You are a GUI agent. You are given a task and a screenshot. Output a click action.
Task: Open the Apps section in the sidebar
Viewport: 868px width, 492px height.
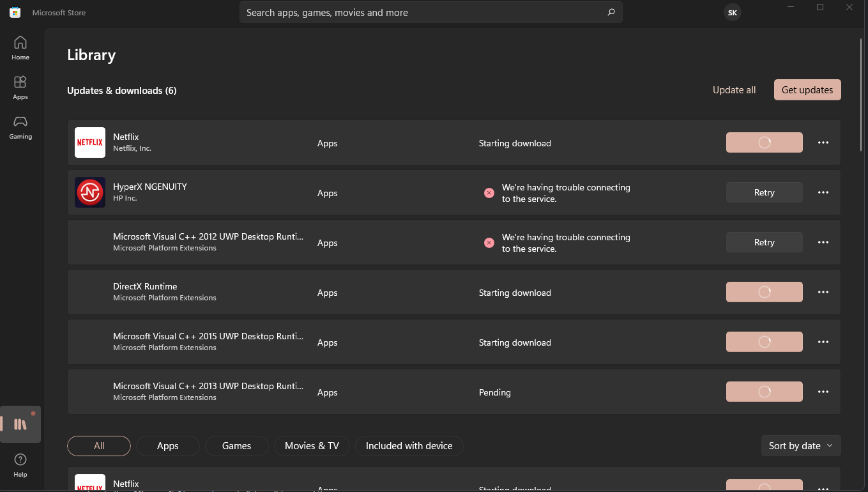(20, 88)
